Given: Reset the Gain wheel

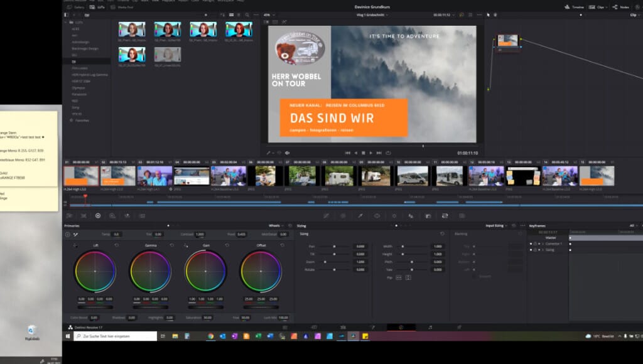Looking at the screenshot, I should (x=227, y=245).
